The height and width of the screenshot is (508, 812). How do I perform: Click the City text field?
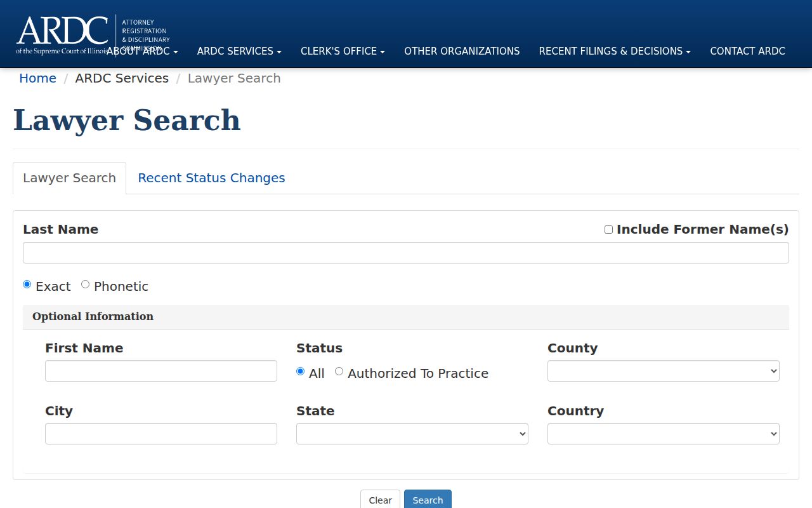pos(161,434)
